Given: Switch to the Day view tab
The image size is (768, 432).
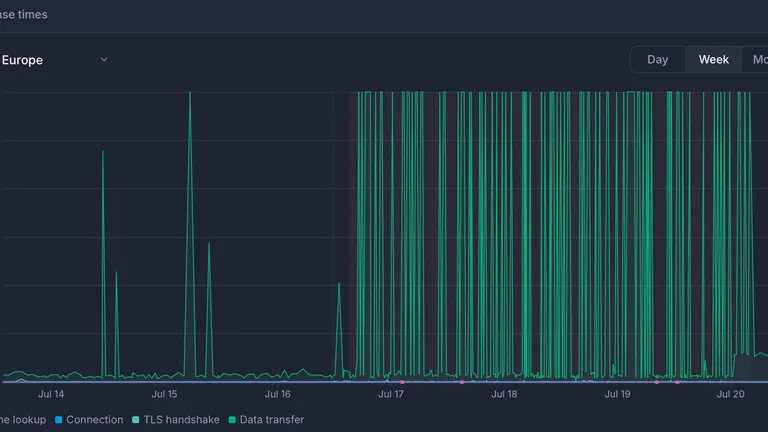Looking at the screenshot, I should click(x=657, y=60).
